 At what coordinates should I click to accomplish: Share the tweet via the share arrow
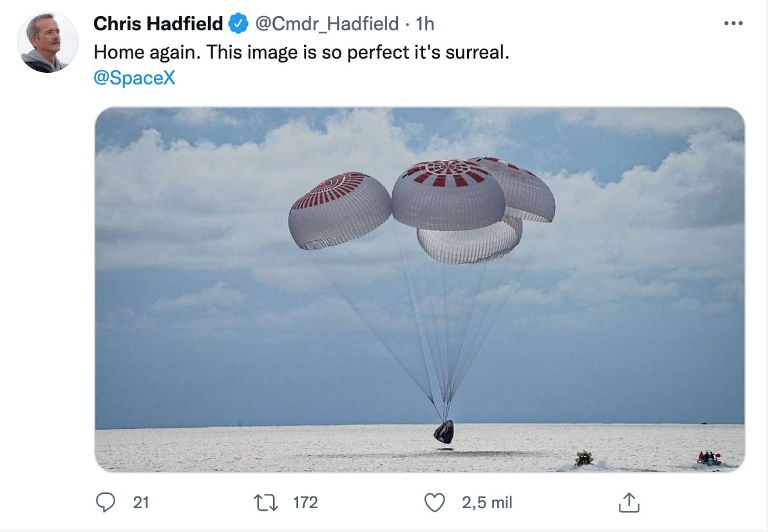628,501
